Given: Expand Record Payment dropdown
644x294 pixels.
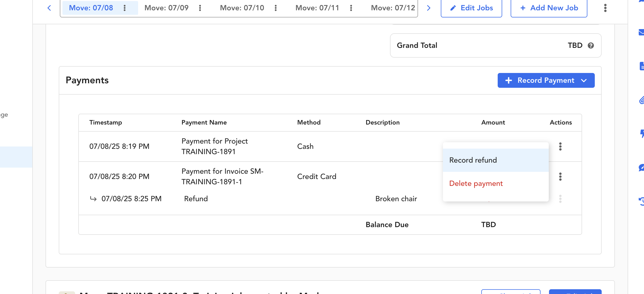Looking at the screenshot, I should point(584,80).
